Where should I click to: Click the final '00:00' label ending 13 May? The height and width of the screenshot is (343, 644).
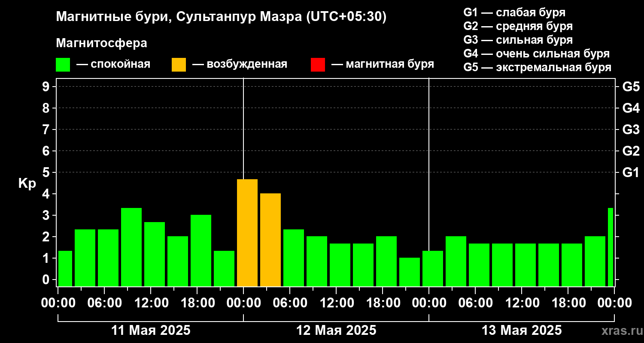pos(615,303)
